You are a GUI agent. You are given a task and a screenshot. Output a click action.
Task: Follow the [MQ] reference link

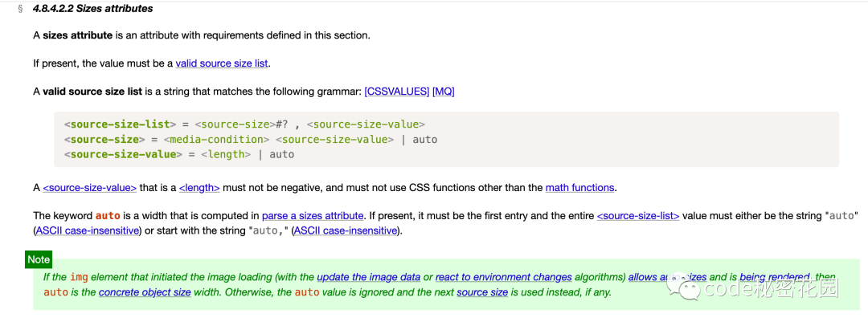[x=444, y=92]
